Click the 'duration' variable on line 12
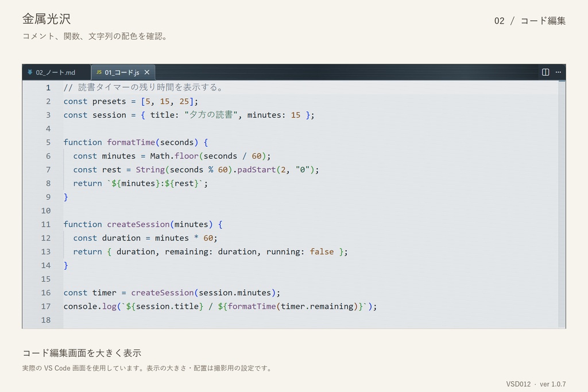This screenshot has width=588, height=392. [121, 238]
